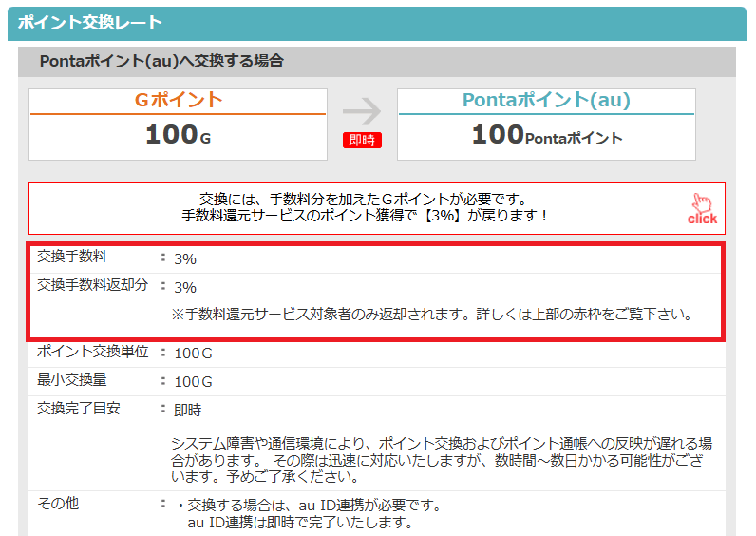Image resolution: width=756 pixels, height=536 pixels.
Task: Click the teal Pontaポイント(au) title
Action: pyautogui.click(x=546, y=100)
